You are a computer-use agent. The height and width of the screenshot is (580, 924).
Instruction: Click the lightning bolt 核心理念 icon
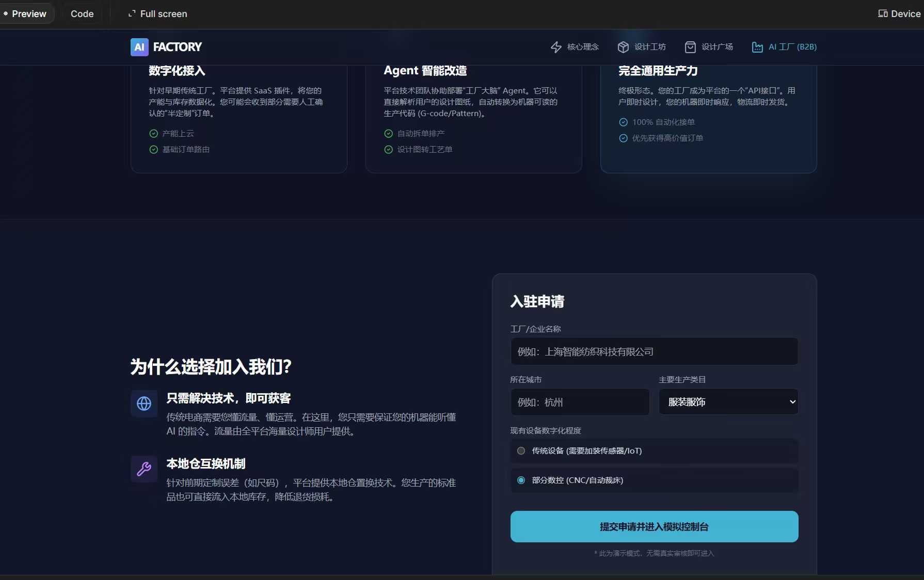click(556, 47)
